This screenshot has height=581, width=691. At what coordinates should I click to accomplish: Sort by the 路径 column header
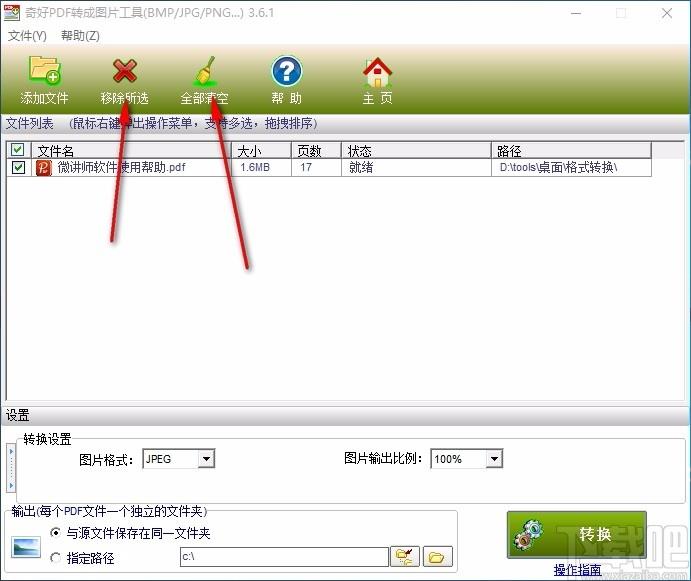[x=572, y=151]
